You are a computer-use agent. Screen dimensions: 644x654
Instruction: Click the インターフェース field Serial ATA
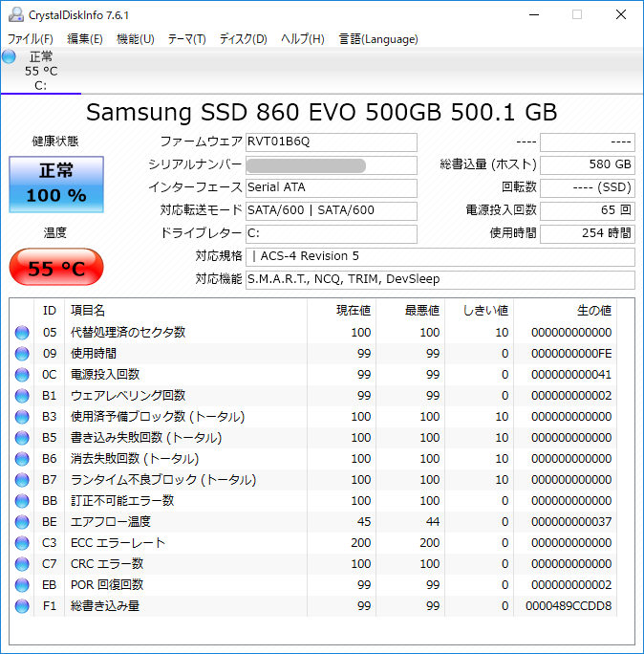click(x=332, y=188)
